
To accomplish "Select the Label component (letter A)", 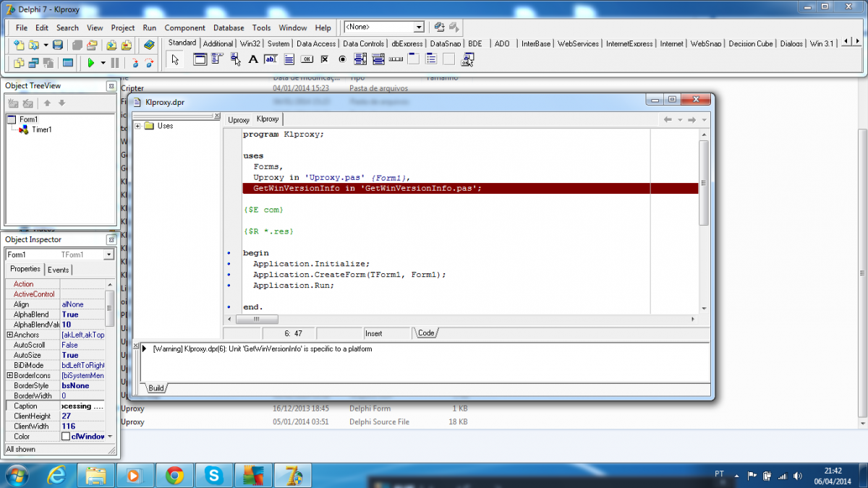I will click(253, 59).
